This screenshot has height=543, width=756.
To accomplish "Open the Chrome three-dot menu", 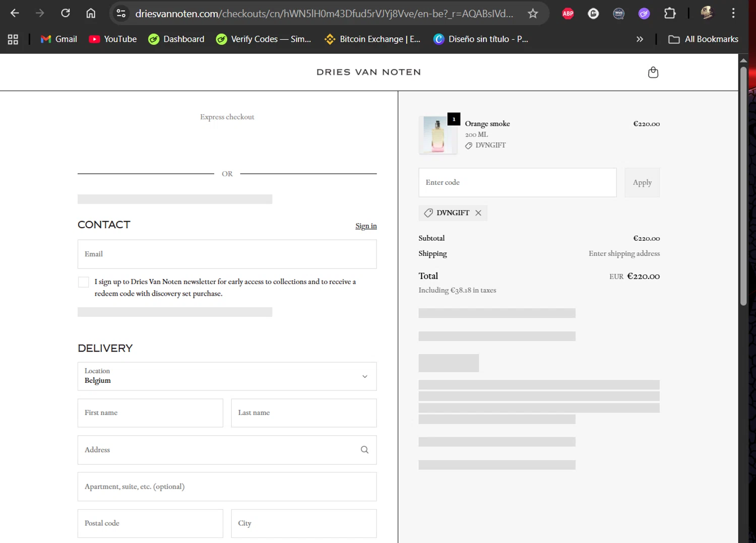I will tap(733, 13).
